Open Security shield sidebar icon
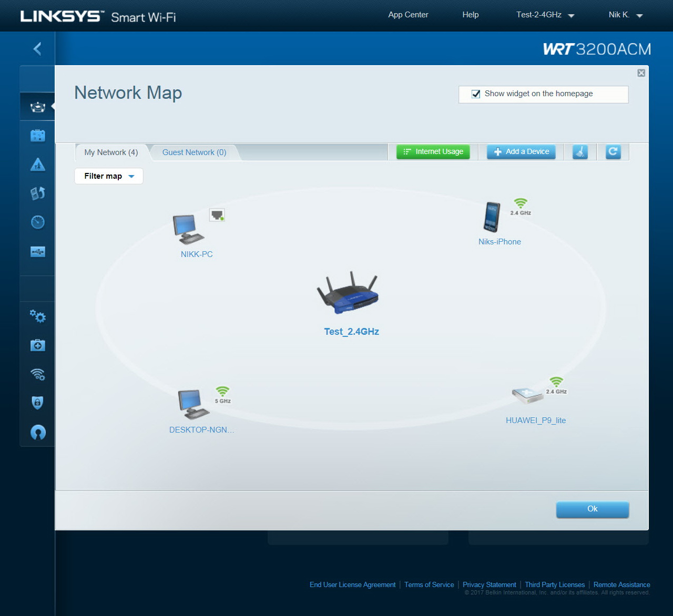Image resolution: width=673 pixels, height=616 pixels. point(38,403)
